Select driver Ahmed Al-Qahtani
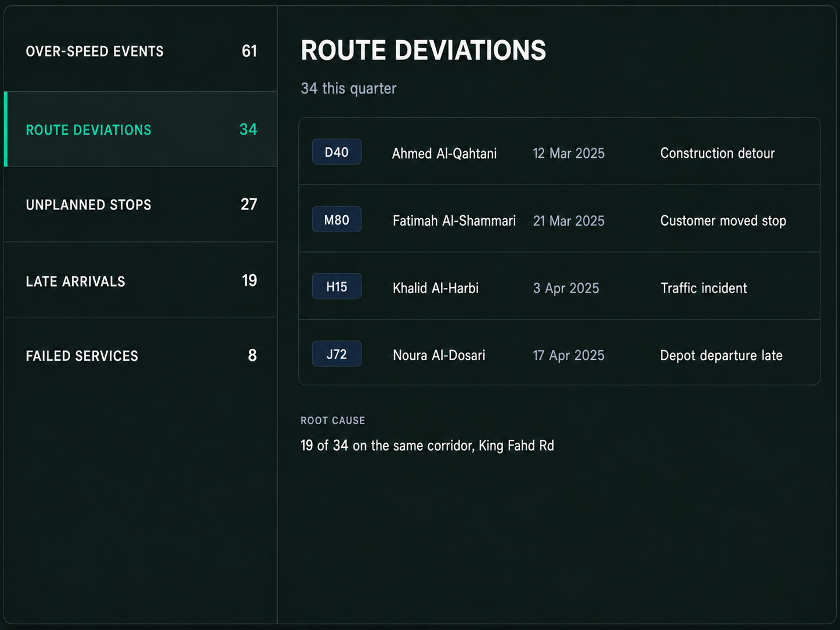The width and height of the screenshot is (840, 630). (444, 153)
